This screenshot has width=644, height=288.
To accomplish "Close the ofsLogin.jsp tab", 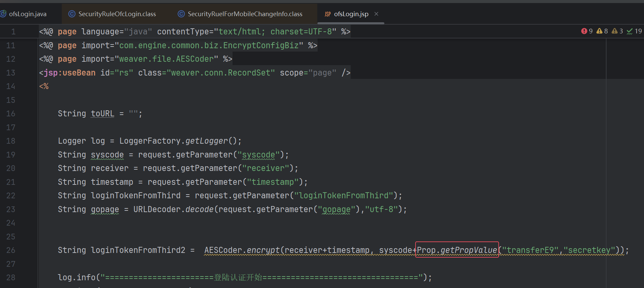I will pyautogui.click(x=376, y=14).
